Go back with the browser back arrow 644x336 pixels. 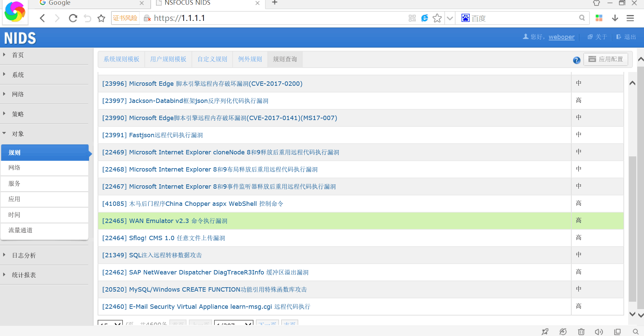coord(42,18)
